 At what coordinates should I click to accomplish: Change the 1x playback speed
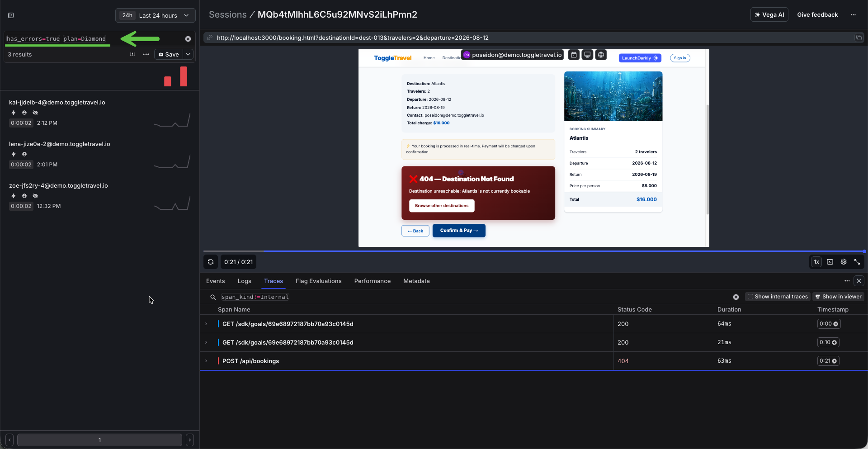point(816,262)
